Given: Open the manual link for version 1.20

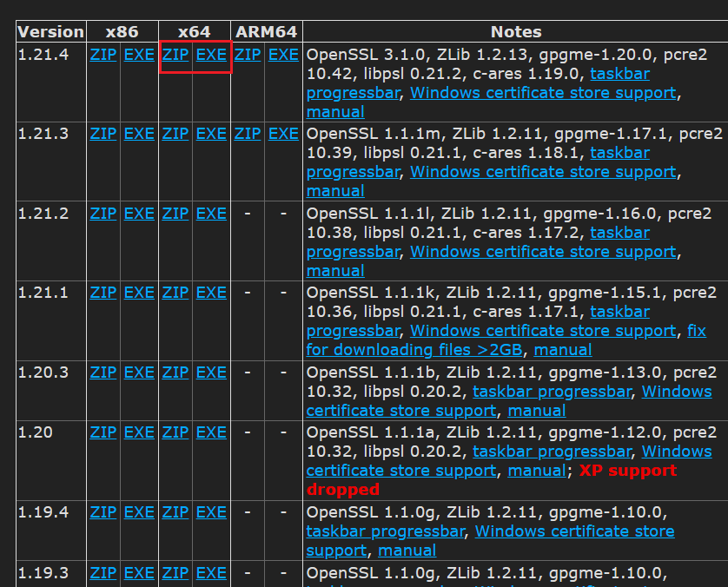Looking at the screenshot, I should pos(537,470).
